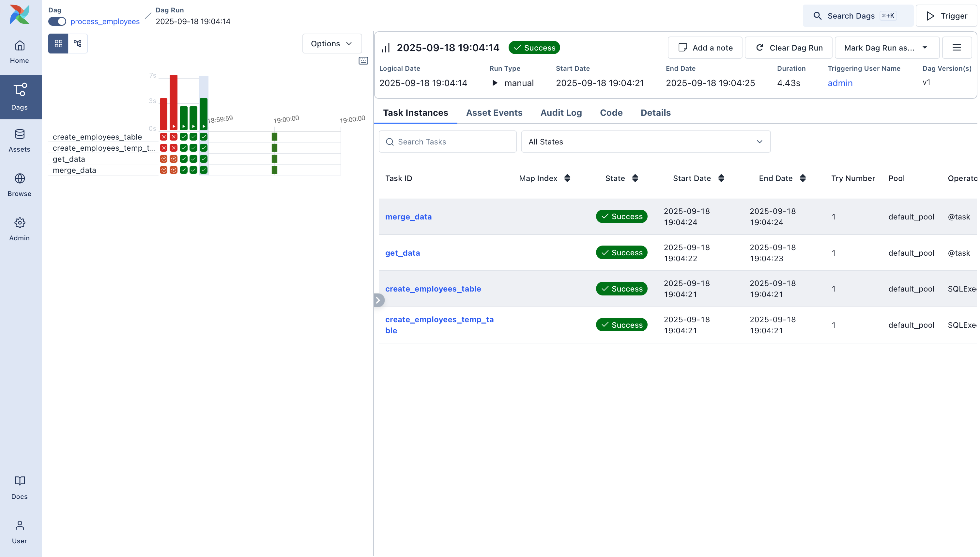Open the Browse section in the sidebar
The height and width of the screenshot is (557, 980).
20,184
